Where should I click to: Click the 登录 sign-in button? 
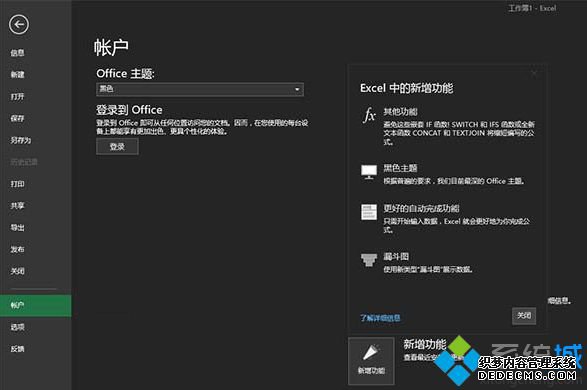pos(117,146)
